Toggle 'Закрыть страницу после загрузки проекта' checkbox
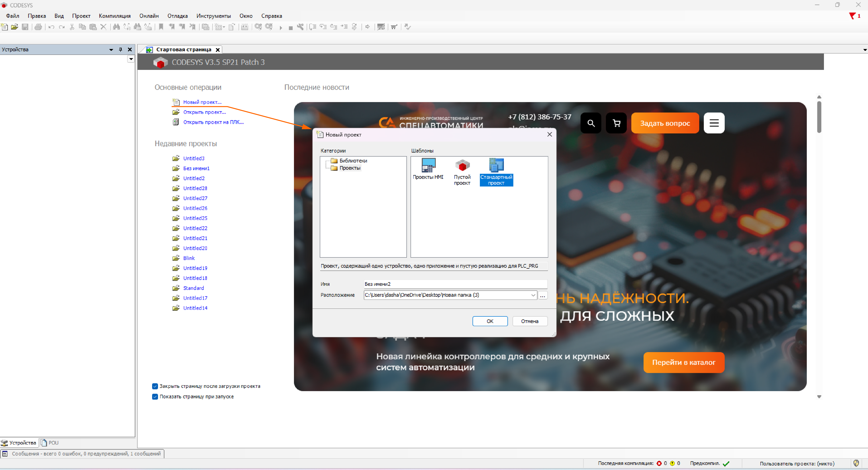This screenshot has height=470, width=868. (155, 386)
